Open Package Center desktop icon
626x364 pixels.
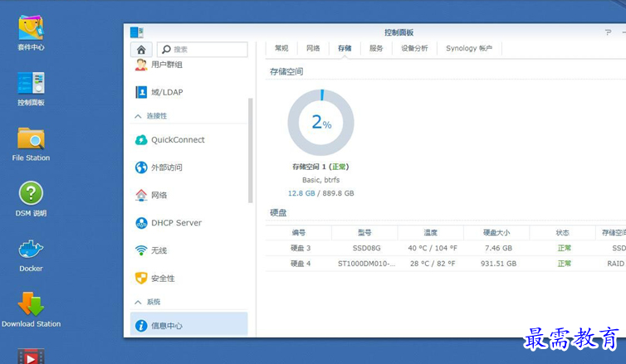pos(31,33)
